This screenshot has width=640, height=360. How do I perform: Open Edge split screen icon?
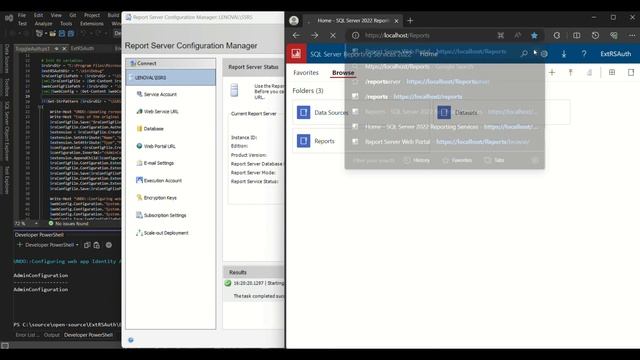click(x=576, y=36)
